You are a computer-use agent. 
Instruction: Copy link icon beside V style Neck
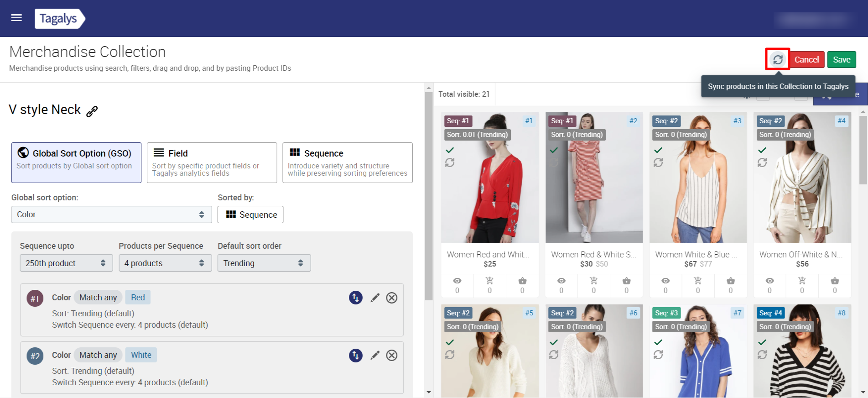(92, 111)
